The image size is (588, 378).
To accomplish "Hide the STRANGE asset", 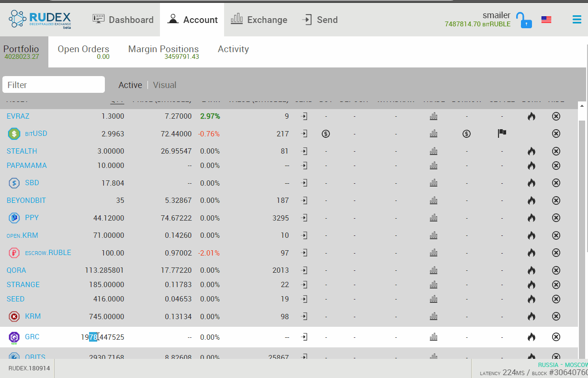I will tap(556, 285).
